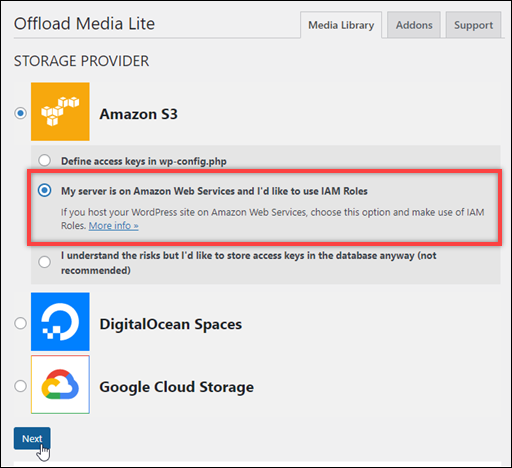512x468 pixels.
Task: Choose store access keys in database radio
Action: click(44, 262)
